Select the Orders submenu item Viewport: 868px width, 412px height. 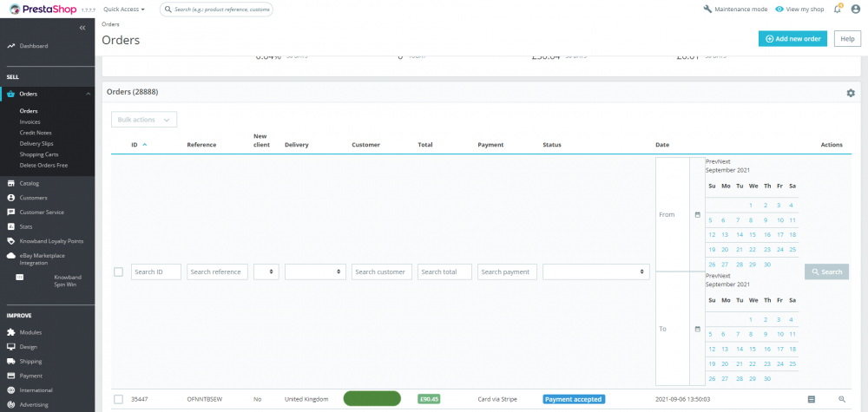coord(29,111)
